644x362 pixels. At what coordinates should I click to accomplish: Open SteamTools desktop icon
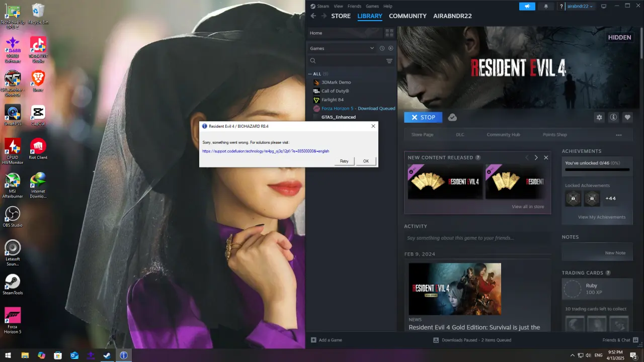point(13,285)
